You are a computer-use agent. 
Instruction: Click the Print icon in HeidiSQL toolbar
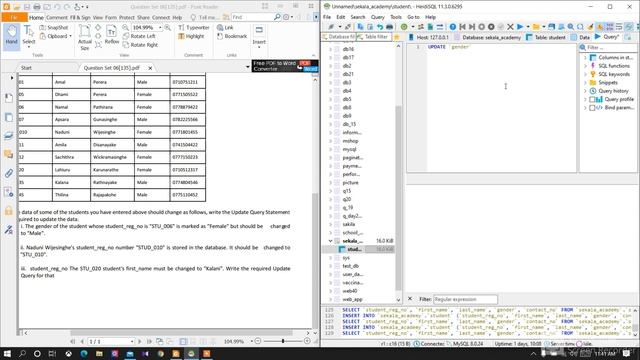click(x=390, y=27)
